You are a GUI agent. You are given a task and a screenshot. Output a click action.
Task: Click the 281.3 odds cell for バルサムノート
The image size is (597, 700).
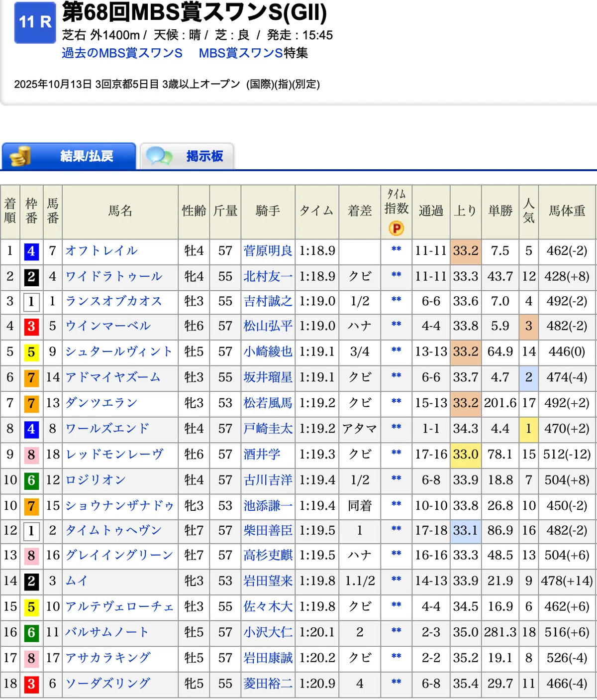500,632
